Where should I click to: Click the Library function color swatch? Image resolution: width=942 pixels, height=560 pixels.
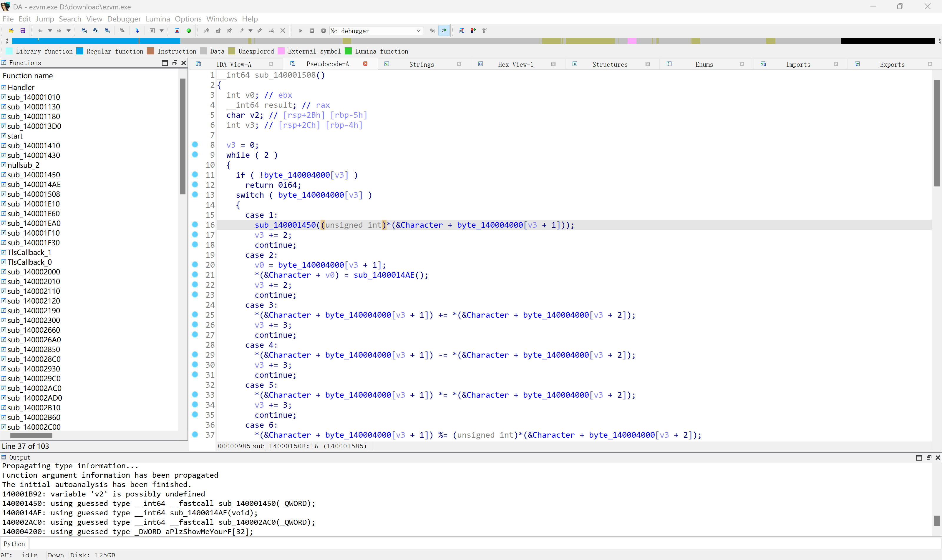click(x=9, y=51)
